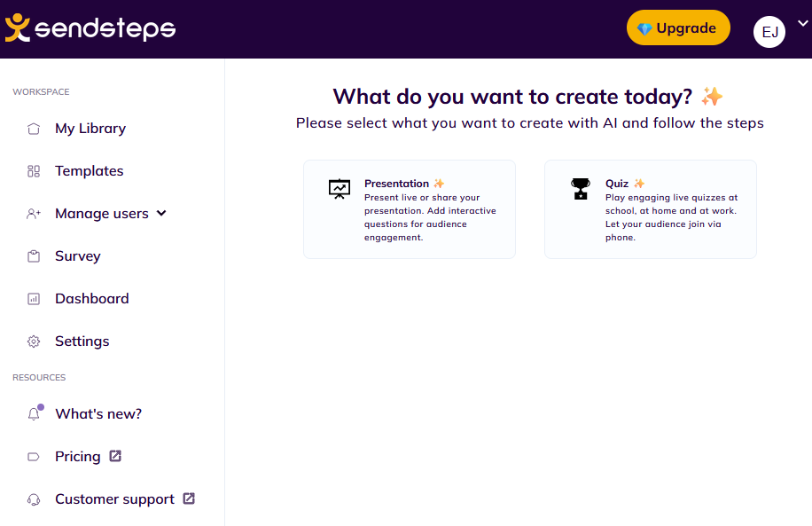Click the My Library home icon
This screenshot has height=526, width=812.
point(34,129)
